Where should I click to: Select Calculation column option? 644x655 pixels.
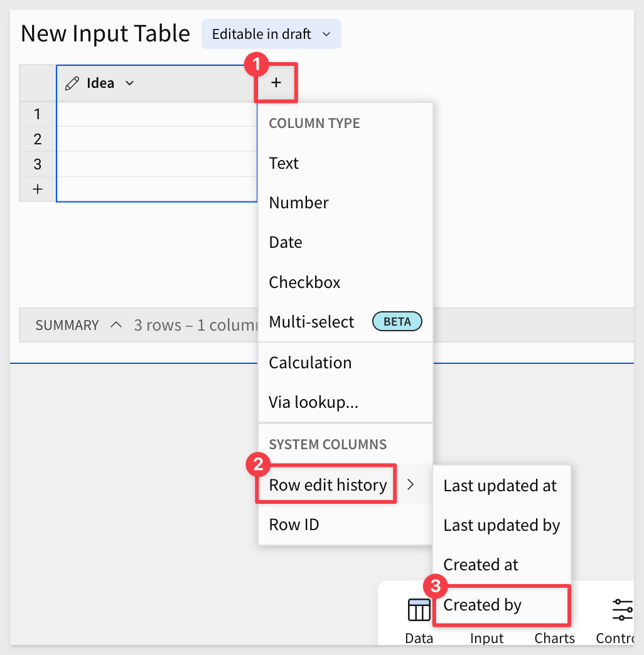[x=345, y=363]
